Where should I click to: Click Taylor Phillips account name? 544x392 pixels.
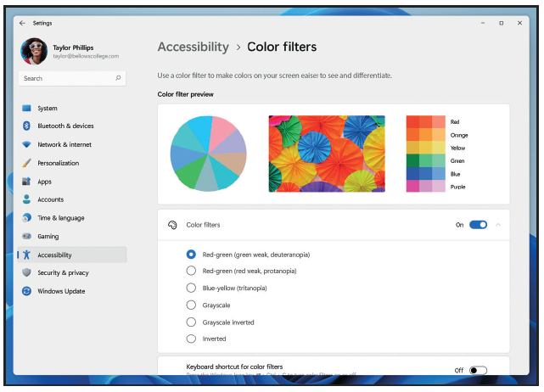(73, 48)
